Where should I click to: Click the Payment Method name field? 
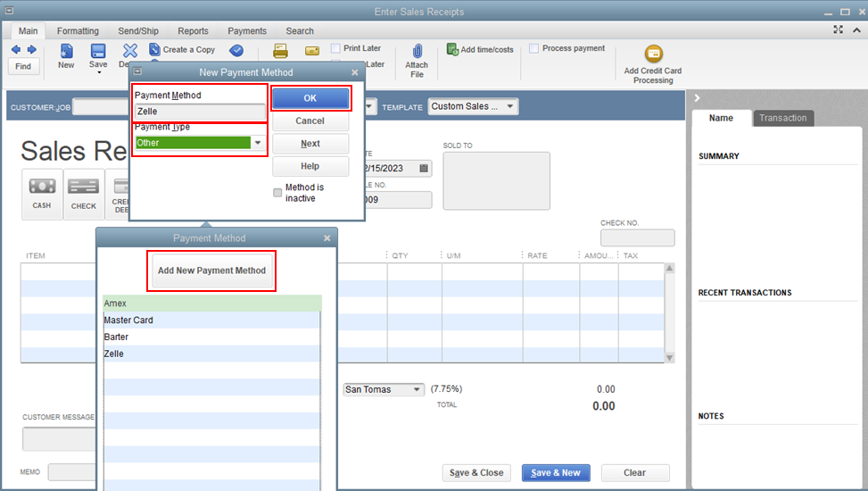[200, 112]
